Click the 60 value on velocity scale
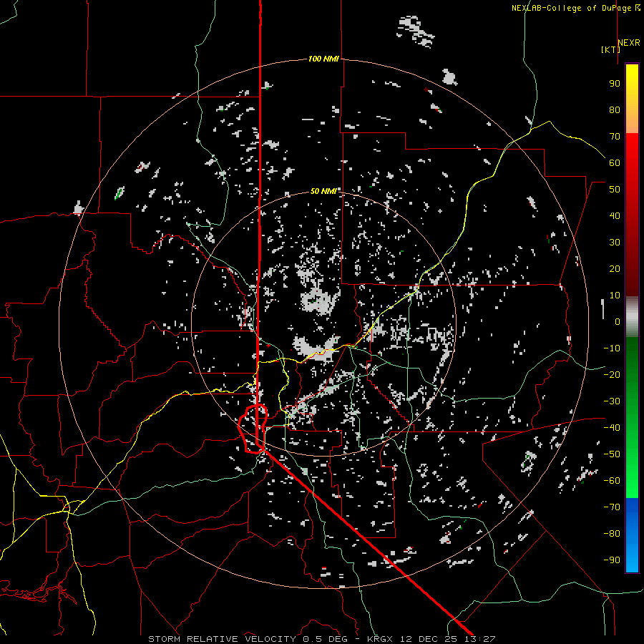Viewport: 644px width, 644px height. coord(615,162)
